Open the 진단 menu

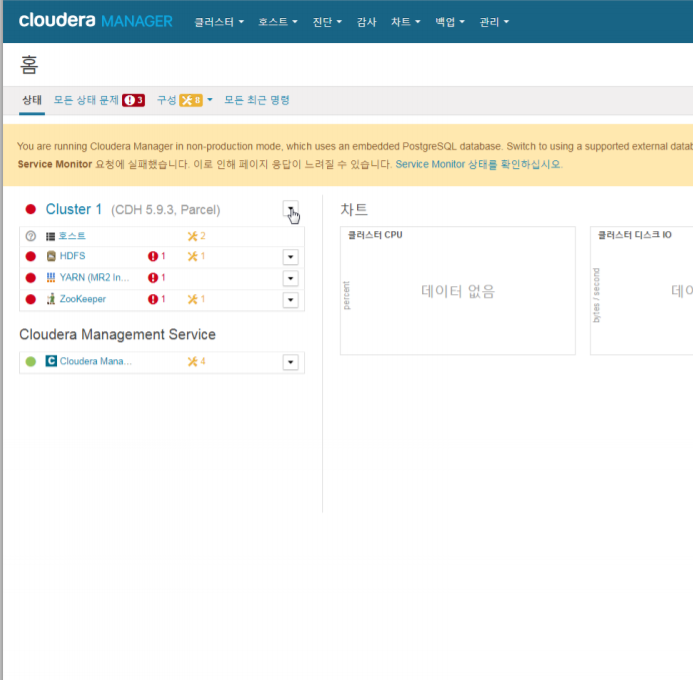(x=327, y=22)
